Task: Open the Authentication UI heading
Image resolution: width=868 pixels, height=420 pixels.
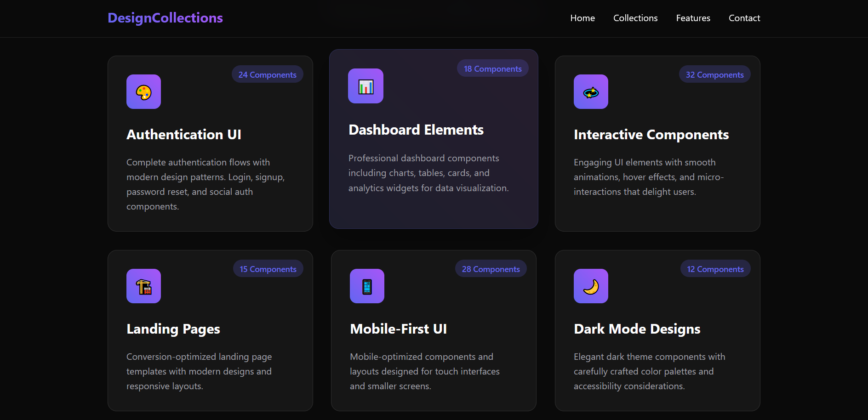Action: click(x=184, y=135)
